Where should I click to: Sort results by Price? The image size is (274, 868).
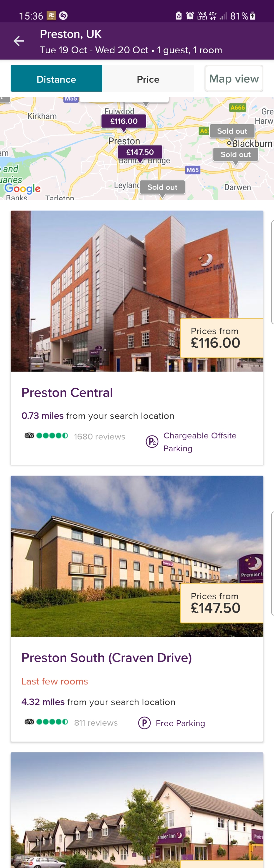point(148,79)
